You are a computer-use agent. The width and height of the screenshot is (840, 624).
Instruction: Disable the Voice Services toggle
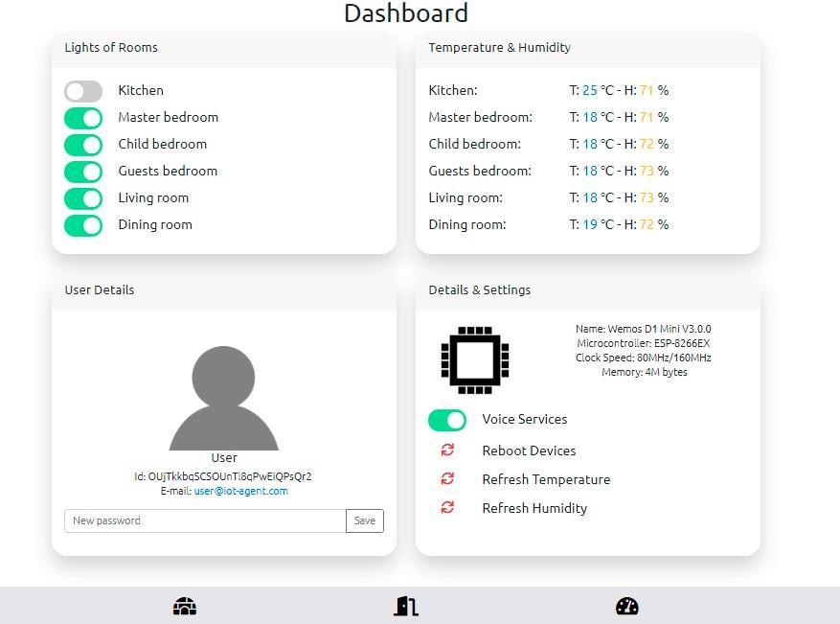pyautogui.click(x=446, y=420)
